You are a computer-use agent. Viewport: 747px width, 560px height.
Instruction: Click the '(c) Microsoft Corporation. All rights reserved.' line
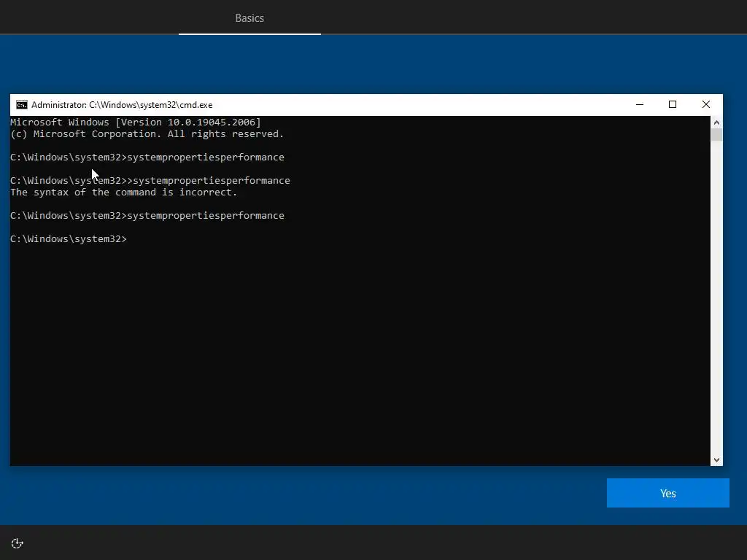(x=147, y=134)
